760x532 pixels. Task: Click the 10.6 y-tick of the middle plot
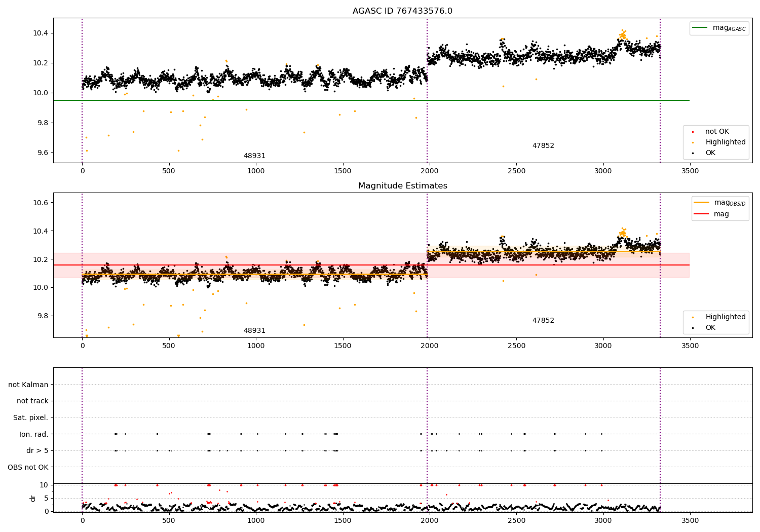tap(41, 203)
